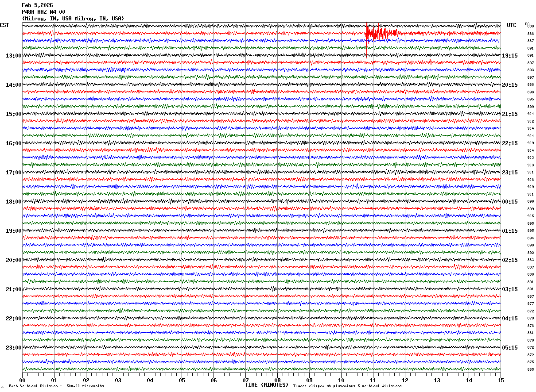Viewport: 536px width, 392px height.
Task: Click minute '02' on the bottom axis
Action: 86,380
